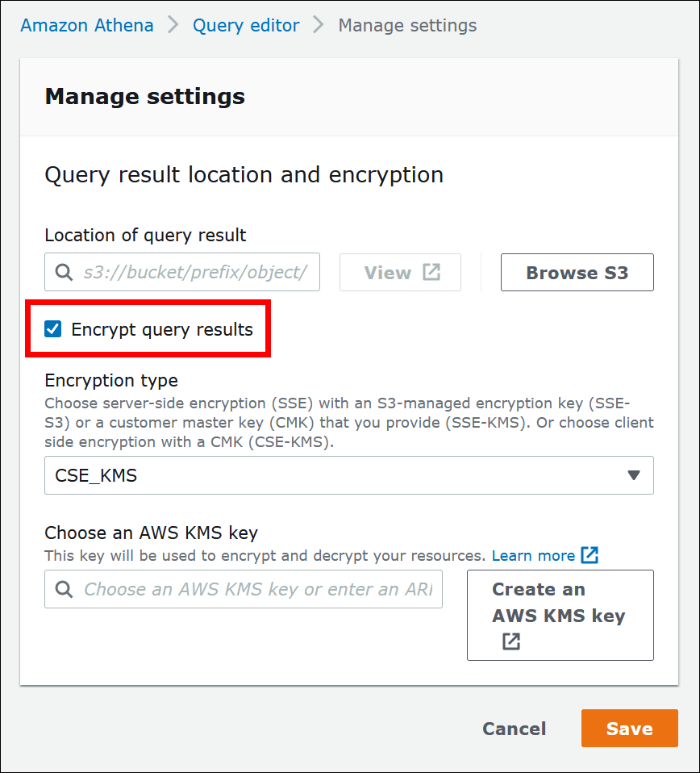Image resolution: width=700 pixels, height=773 pixels.
Task: Click the search icon in the query result location field
Action: (63, 273)
